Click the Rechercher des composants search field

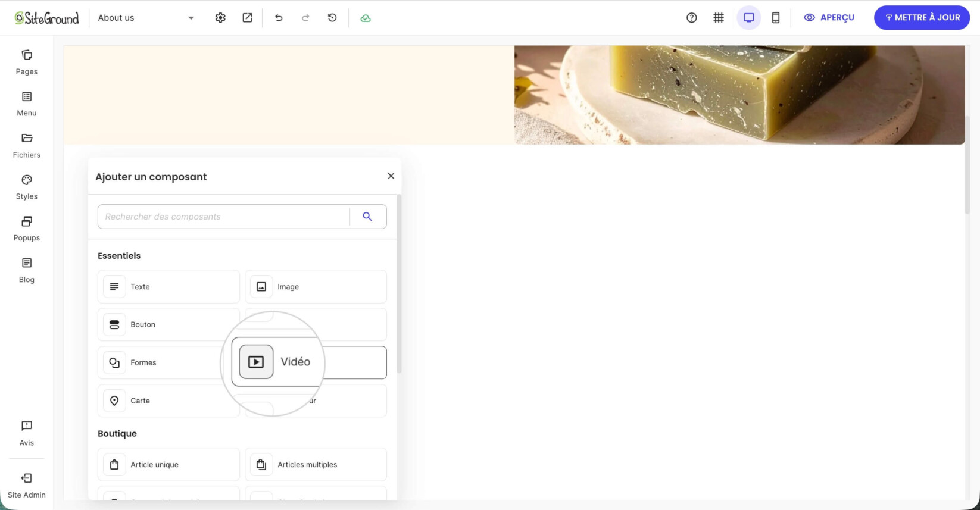click(224, 217)
